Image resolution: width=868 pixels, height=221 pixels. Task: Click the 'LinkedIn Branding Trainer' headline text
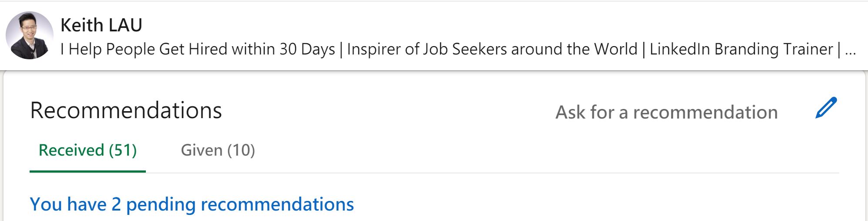[x=741, y=49]
